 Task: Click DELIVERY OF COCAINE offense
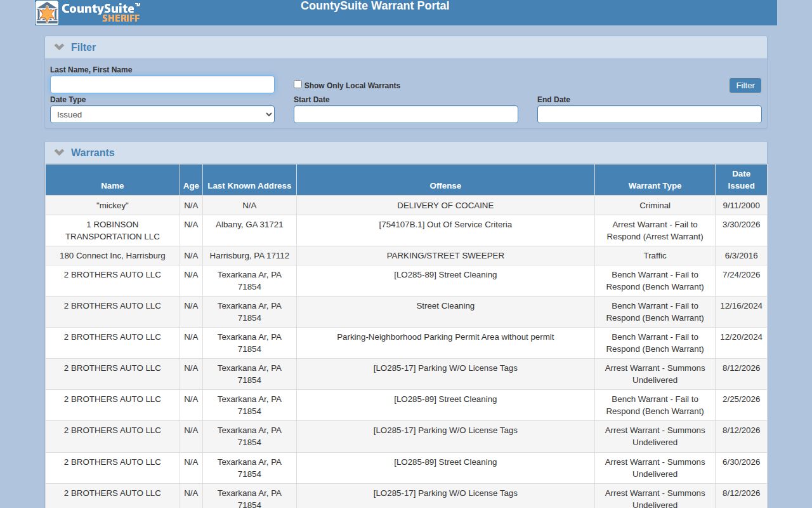(445, 206)
